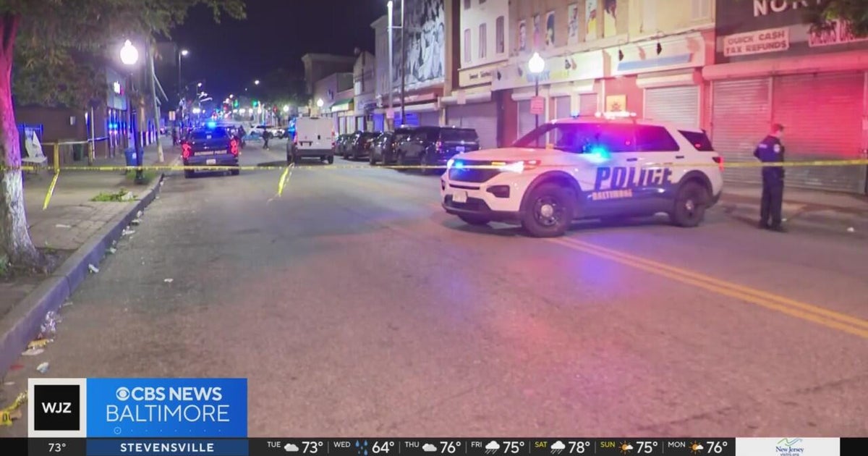Screen dimensions: 868x456
Task: Click the TUE 73° forecast value
Action: [x=312, y=447]
